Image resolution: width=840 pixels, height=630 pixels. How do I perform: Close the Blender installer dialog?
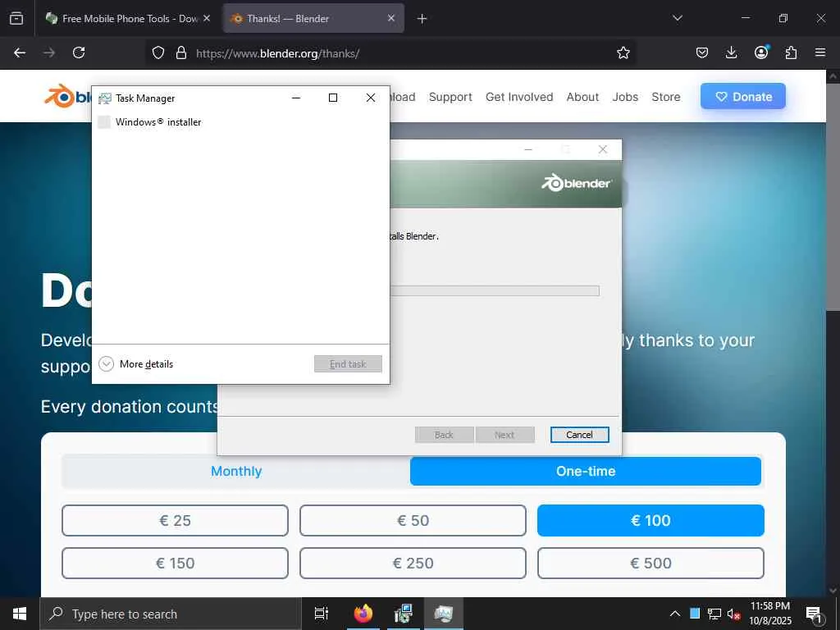coord(603,149)
